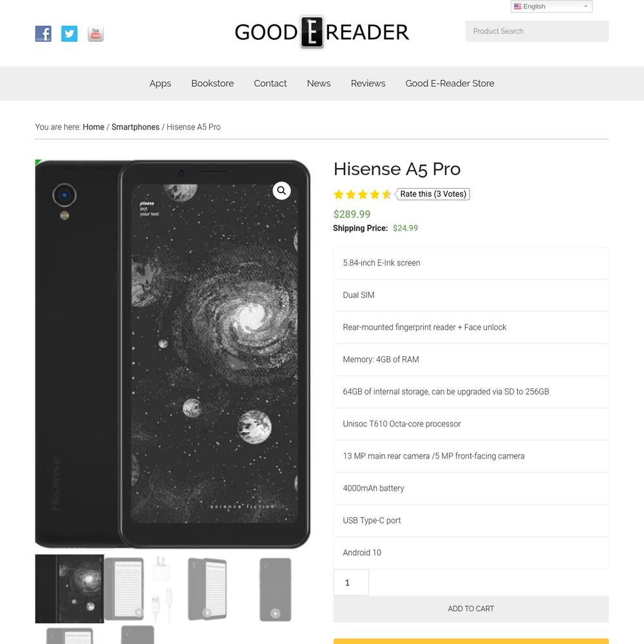The height and width of the screenshot is (644, 644).
Task: Select the phone back view thumbnail
Action: point(276,589)
